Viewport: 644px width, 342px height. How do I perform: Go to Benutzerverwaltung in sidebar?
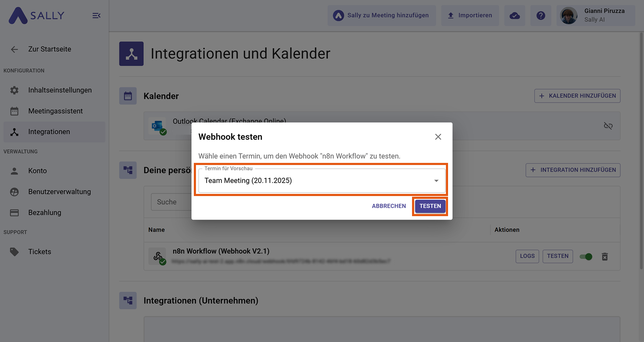[59, 192]
